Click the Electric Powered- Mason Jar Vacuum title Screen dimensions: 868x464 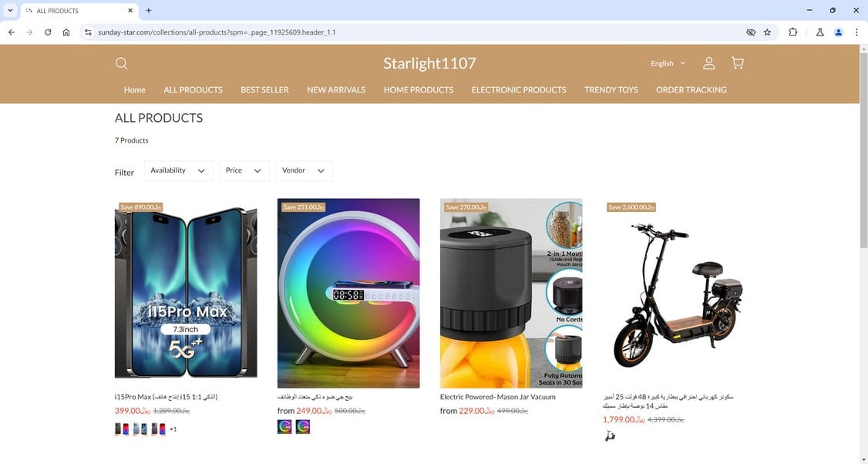coord(498,397)
